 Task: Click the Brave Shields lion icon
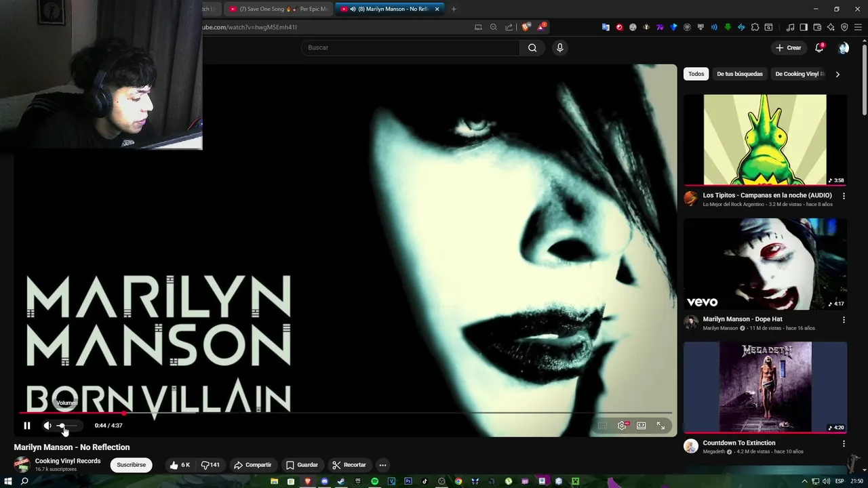(526, 27)
